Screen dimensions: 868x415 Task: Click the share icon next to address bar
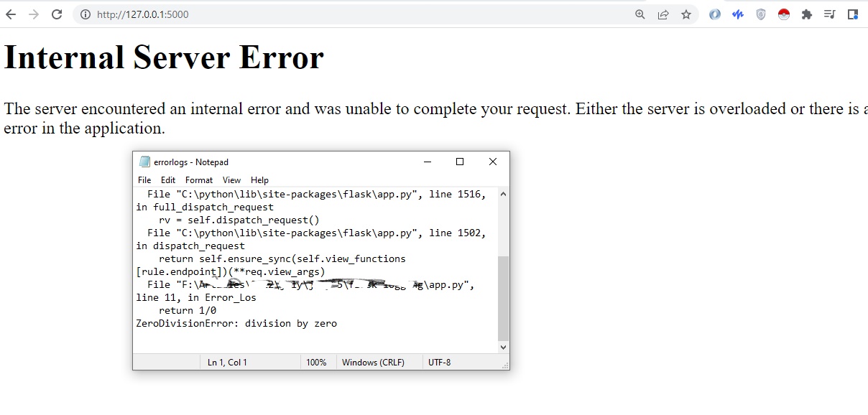click(663, 14)
